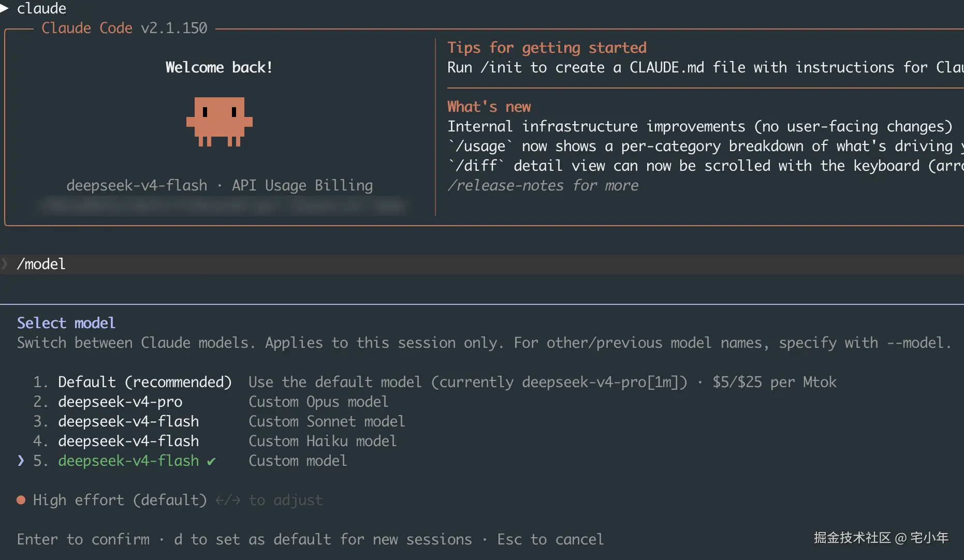This screenshot has width=964, height=560.
Task: Click 'd to set as default for new sessions'
Action: pyautogui.click(x=323, y=539)
